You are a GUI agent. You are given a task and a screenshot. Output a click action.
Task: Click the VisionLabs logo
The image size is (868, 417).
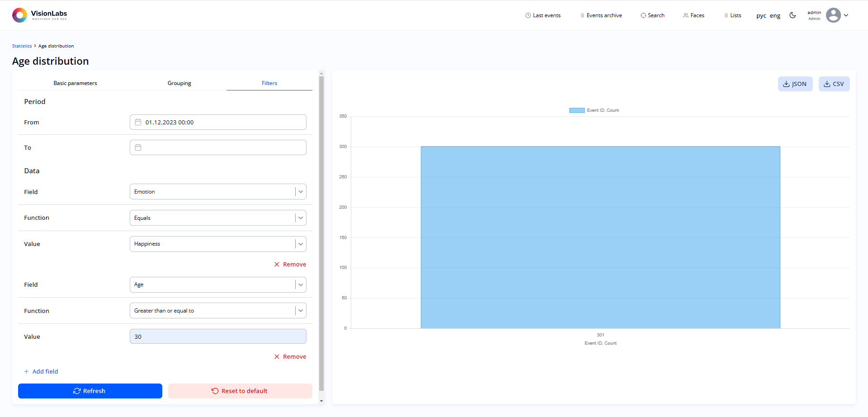click(x=40, y=15)
